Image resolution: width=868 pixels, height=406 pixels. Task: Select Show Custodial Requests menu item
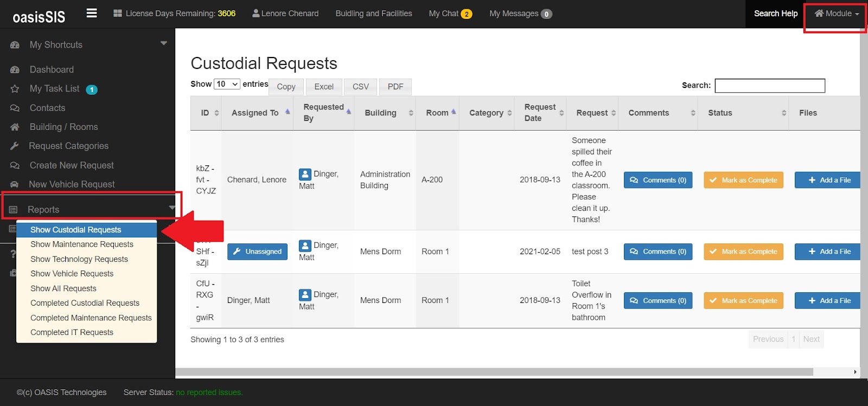87,230
